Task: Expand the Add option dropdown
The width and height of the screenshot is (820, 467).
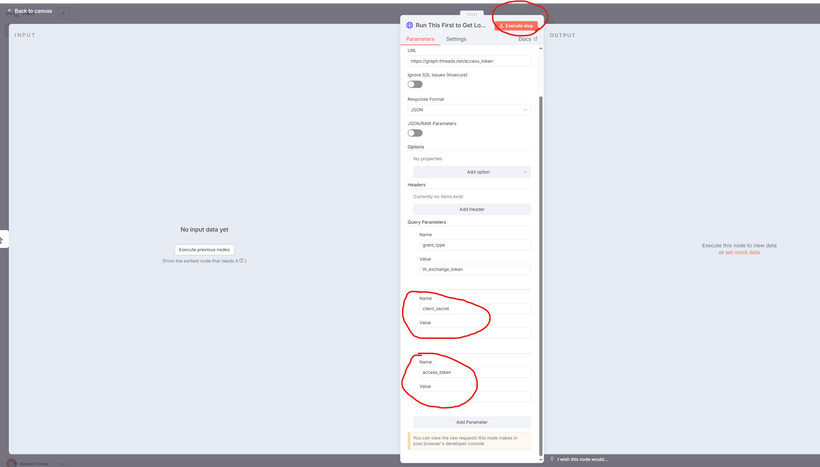Action: point(472,172)
